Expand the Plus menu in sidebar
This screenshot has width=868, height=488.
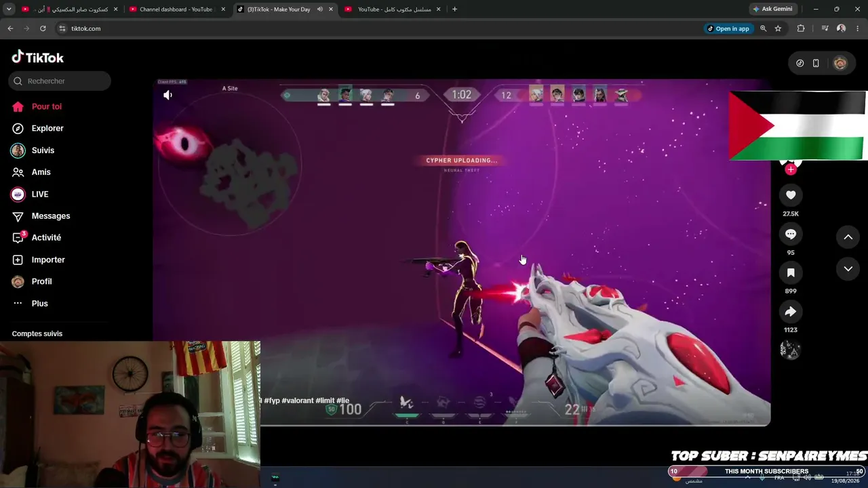[x=39, y=303]
